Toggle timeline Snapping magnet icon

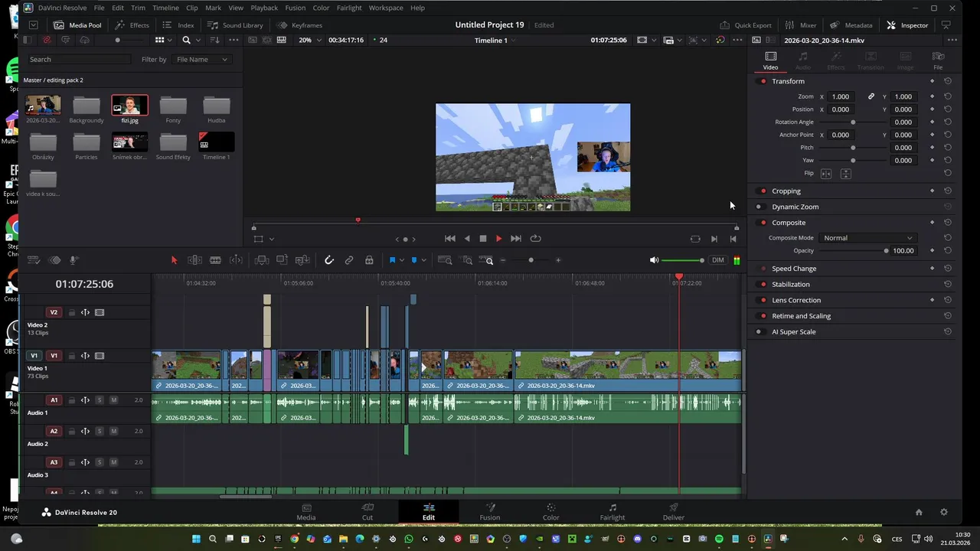pos(329,260)
